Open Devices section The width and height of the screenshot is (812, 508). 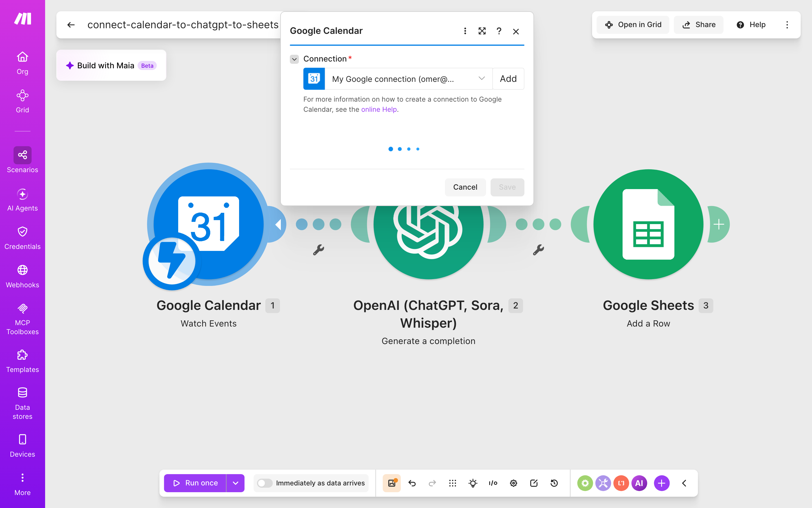click(x=23, y=446)
